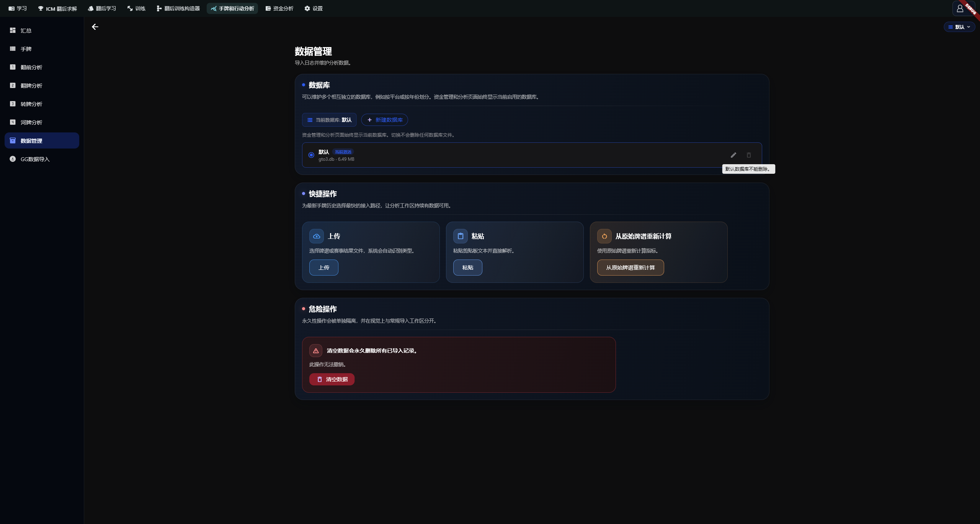The width and height of the screenshot is (980, 524).
Task: Open the 资金分析 tab
Action: [x=279, y=8]
